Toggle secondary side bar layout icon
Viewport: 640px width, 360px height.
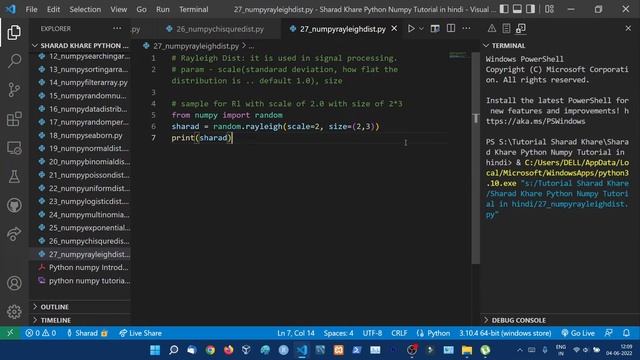[530, 9]
